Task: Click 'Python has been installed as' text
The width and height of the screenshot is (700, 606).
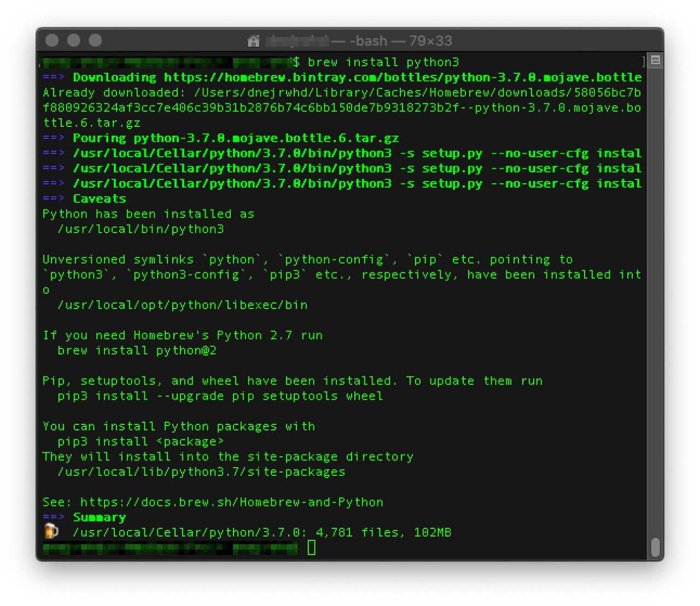Action: click(148, 214)
